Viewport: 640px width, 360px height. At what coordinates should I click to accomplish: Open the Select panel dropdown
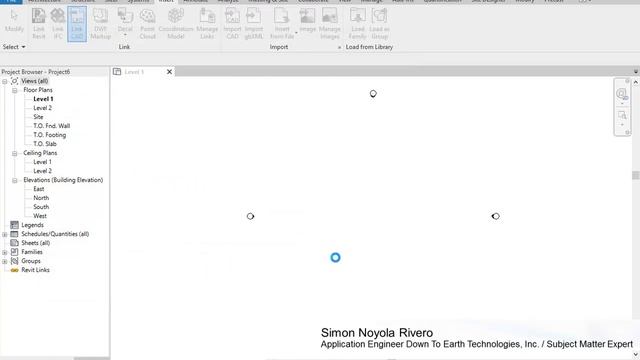pyautogui.click(x=14, y=47)
